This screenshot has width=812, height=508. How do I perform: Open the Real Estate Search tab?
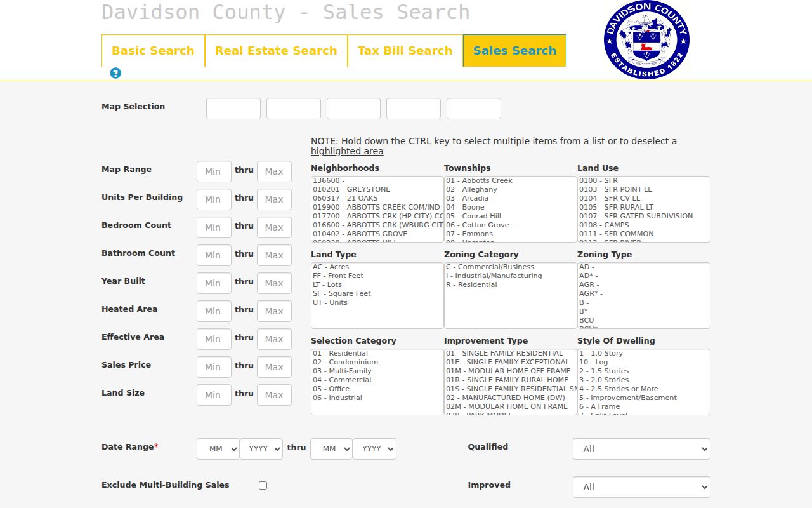[x=276, y=51]
